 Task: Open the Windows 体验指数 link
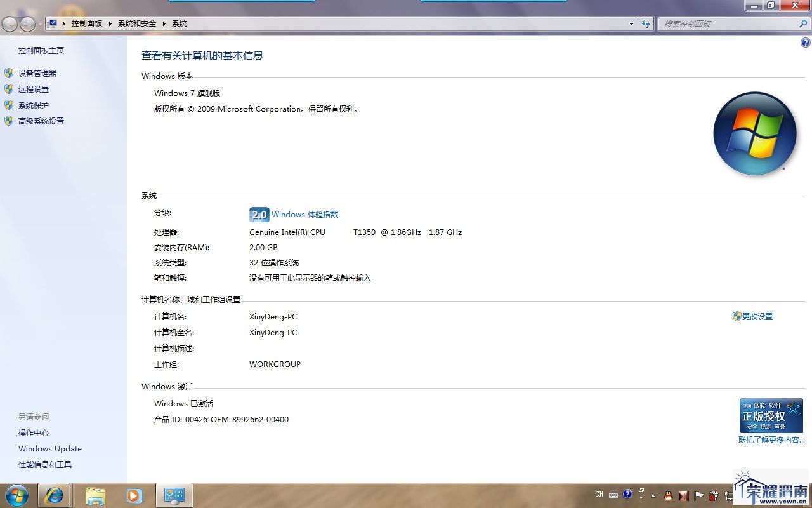(304, 215)
